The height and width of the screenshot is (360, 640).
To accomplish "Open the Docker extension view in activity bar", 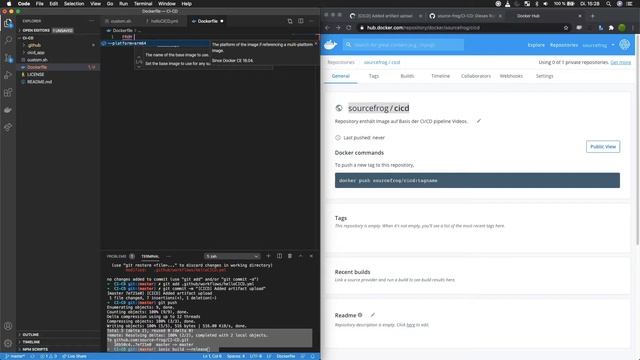I will coord(8,110).
